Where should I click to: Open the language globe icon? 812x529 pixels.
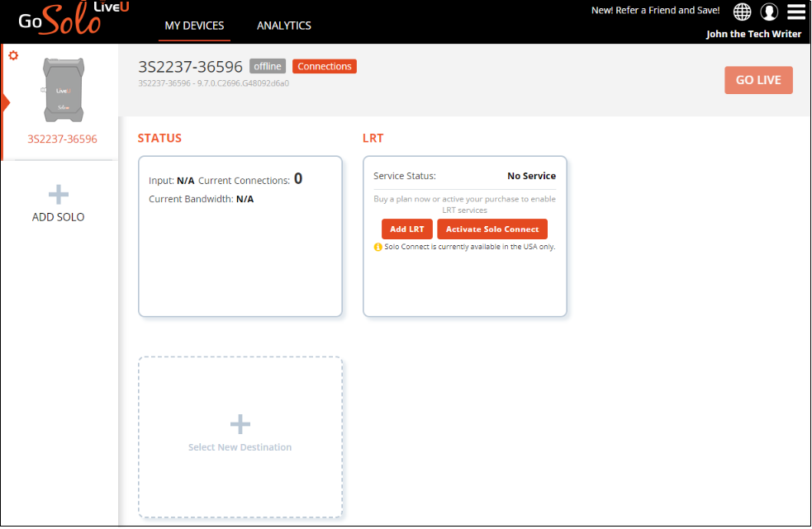coord(742,12)
